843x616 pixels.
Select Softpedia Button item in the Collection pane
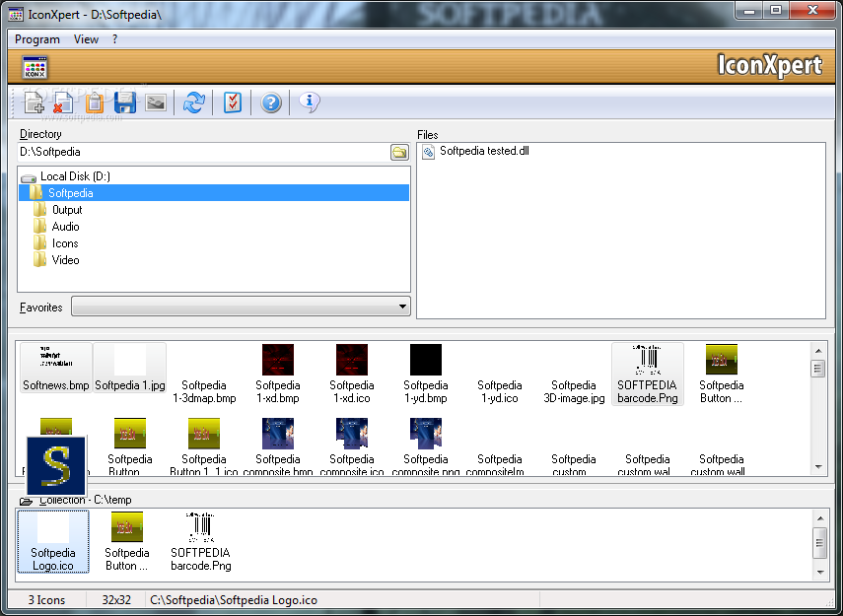(x=126, y=542)
